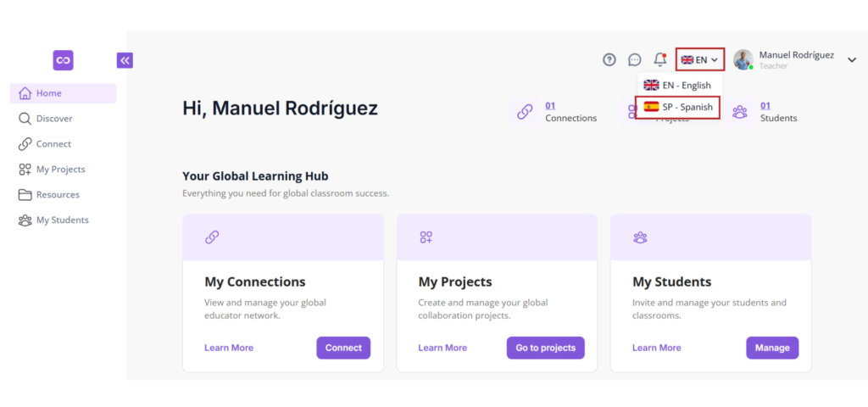
Task: Collapse the sidebar with double-chevron button
Action: (125, 60)
